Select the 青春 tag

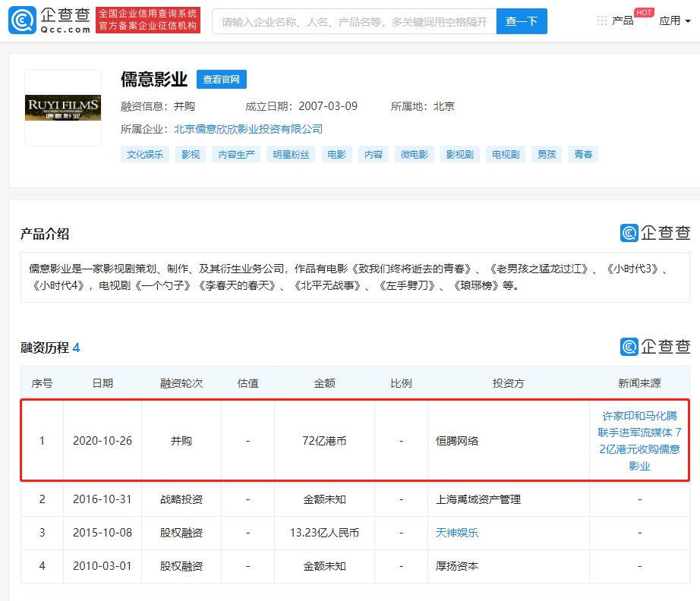coord(583,154)
